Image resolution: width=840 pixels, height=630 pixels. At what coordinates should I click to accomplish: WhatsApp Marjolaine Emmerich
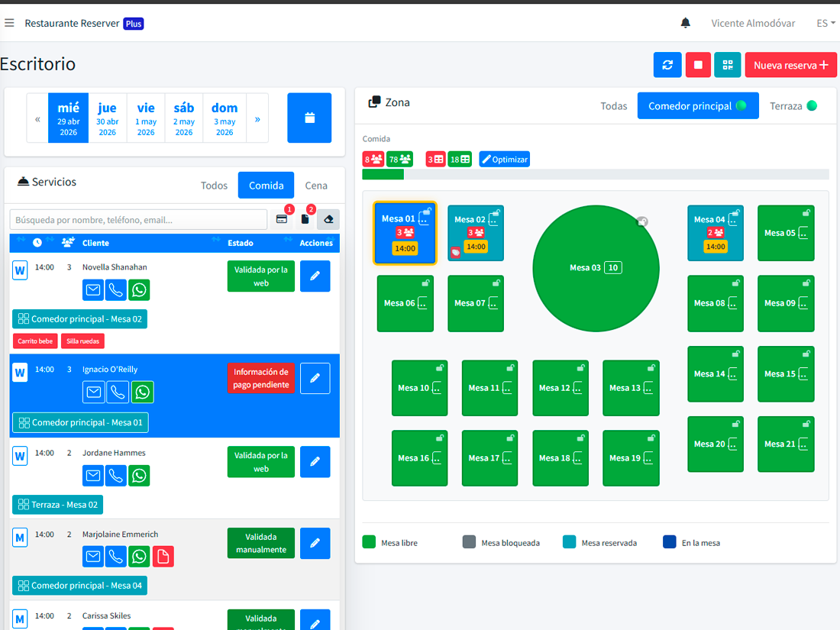pos(139,557)
